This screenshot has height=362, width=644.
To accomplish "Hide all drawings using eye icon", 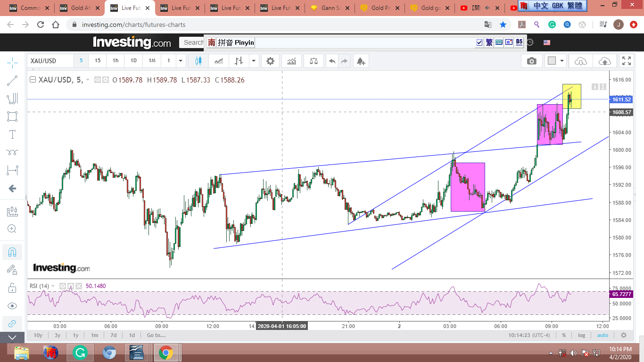I will [x=13, y=305].
